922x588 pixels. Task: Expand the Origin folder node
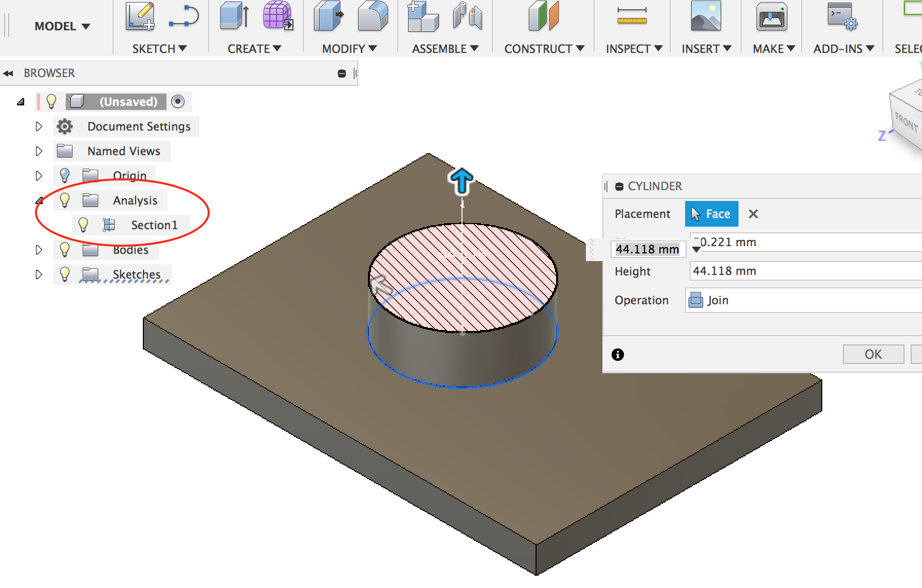39,176
